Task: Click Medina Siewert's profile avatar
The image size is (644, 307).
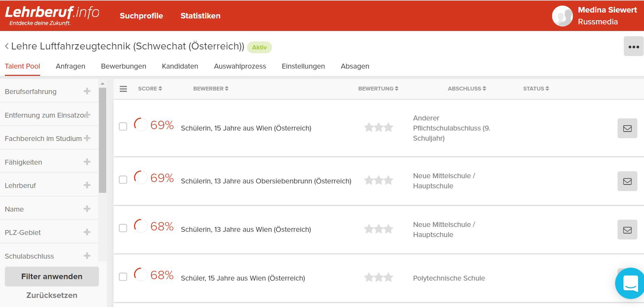Action: pos(562,16)
